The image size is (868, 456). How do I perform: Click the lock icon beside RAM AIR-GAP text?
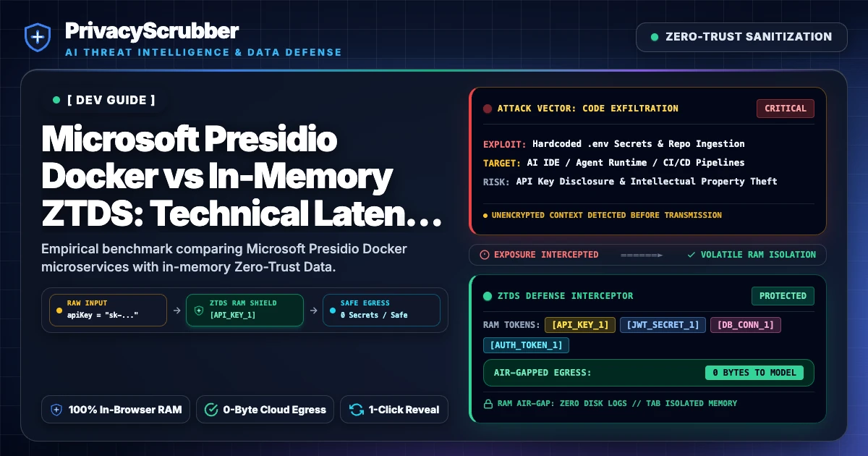click(488, 404)
